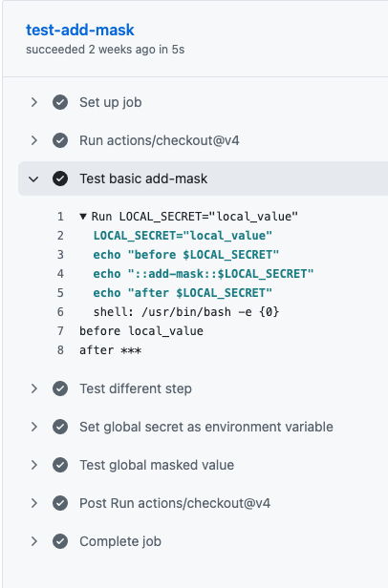This screenshot has height=588, width=388.
Task: Expand the Run actions/checkout@v4 step
Action: (x=33, y=140)
